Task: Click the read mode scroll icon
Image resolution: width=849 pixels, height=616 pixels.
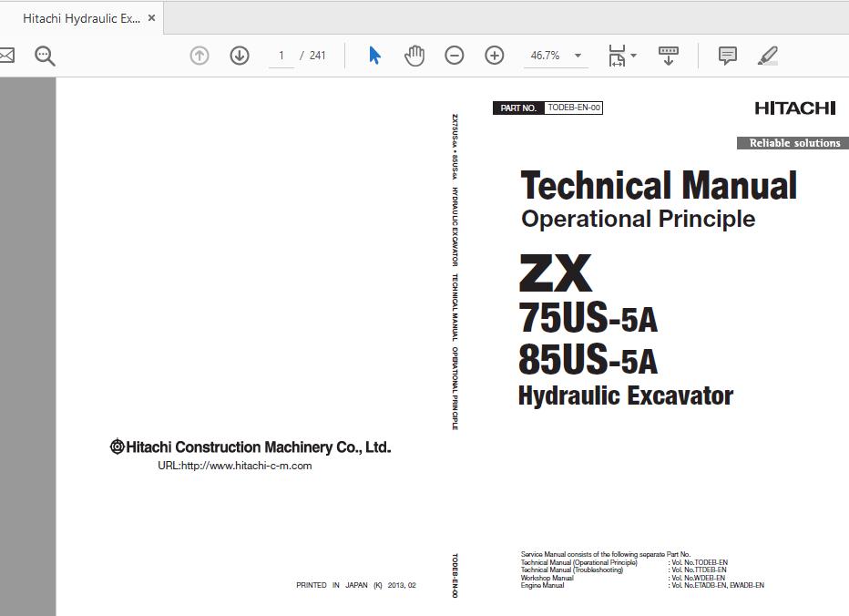Action: [668, 56]
